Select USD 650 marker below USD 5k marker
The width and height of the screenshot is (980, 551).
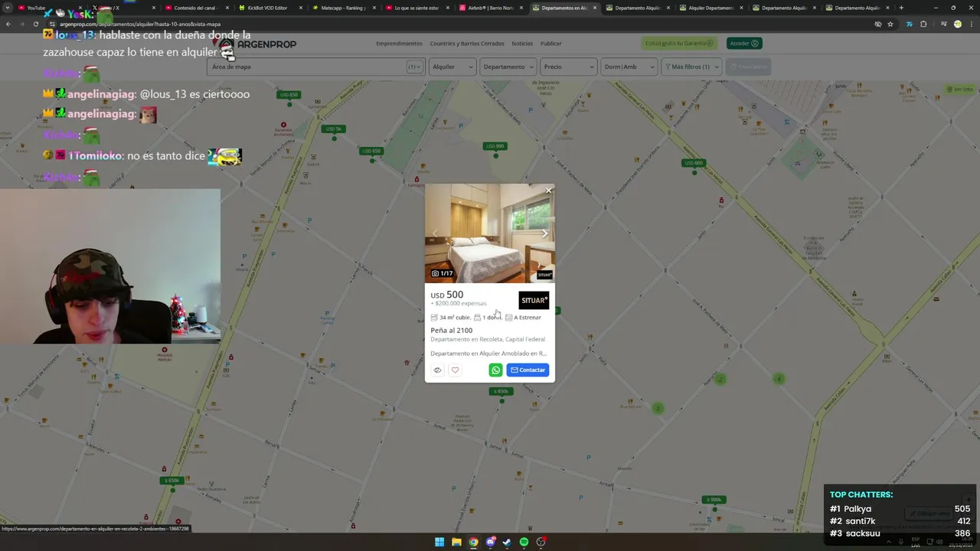point(371,151)
